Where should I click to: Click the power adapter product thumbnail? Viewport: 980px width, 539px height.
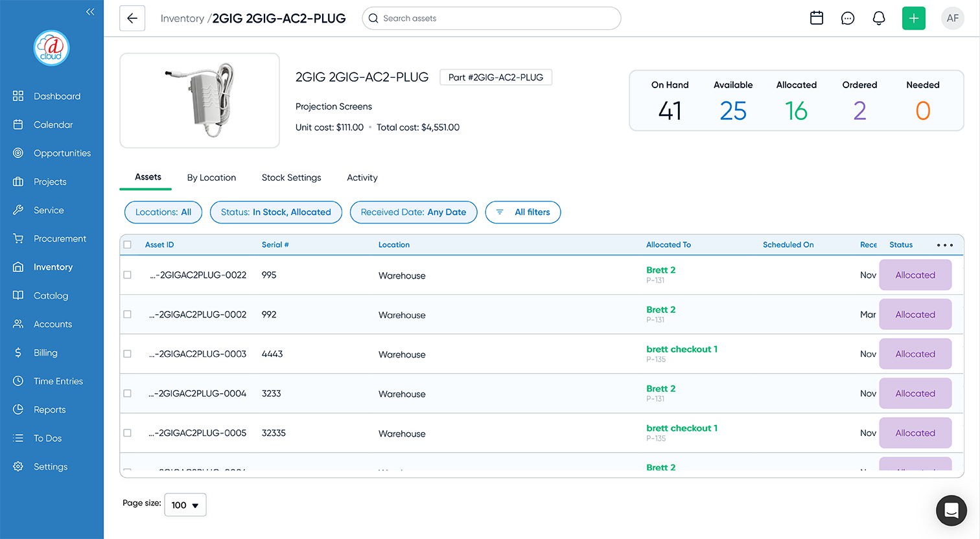pos(200,100)
